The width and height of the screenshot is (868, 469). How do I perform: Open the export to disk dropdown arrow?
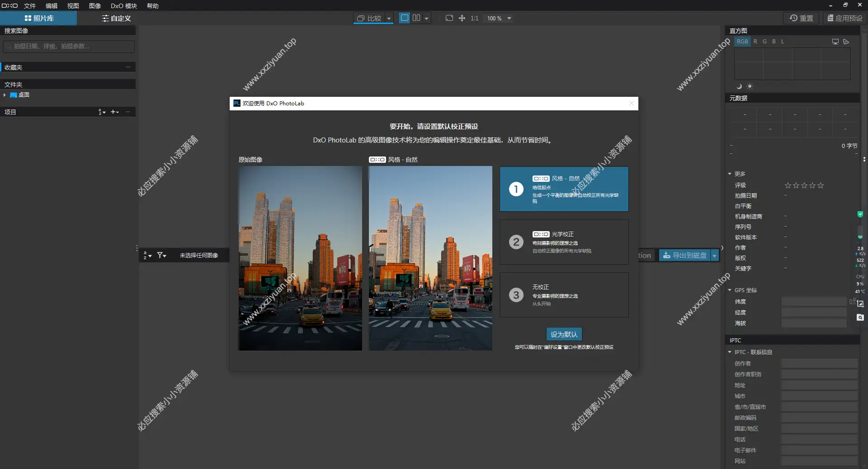[715, 256]
